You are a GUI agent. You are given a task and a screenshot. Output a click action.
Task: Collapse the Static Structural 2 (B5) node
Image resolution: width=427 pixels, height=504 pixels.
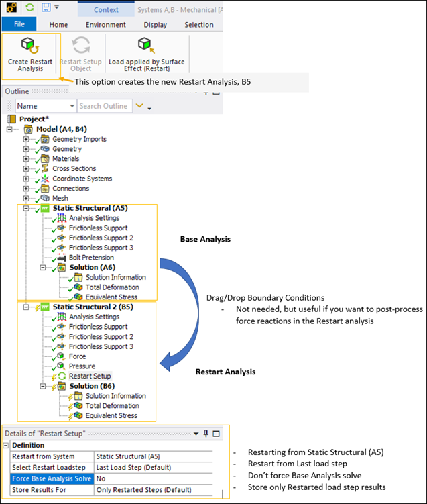(x=26, y=307)
